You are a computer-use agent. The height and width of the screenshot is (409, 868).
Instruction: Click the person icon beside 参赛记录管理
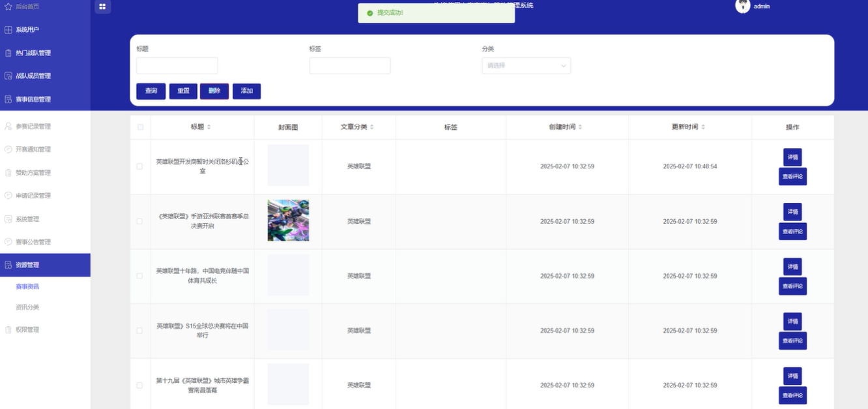coord(8,127)
